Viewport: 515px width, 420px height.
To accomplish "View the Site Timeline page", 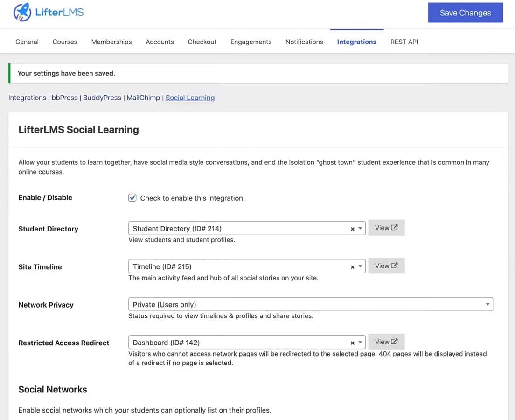I will point(386,266).
